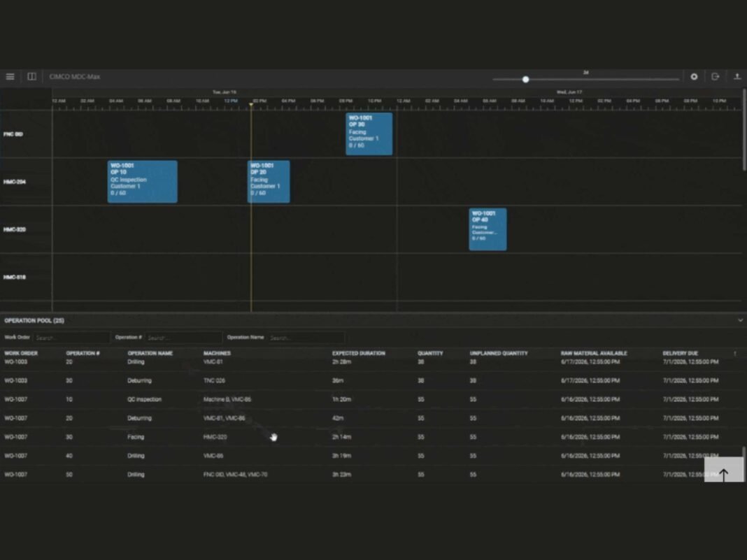This screenshot has width=747, height=560.
Task: Click HMC-320 cell in operation pool
Action: [215, 437]
